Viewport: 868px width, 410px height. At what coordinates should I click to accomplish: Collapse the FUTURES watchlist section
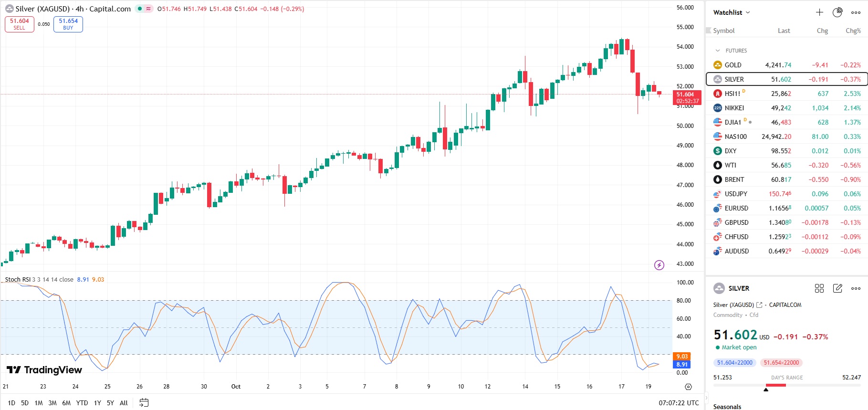(718, 51)
